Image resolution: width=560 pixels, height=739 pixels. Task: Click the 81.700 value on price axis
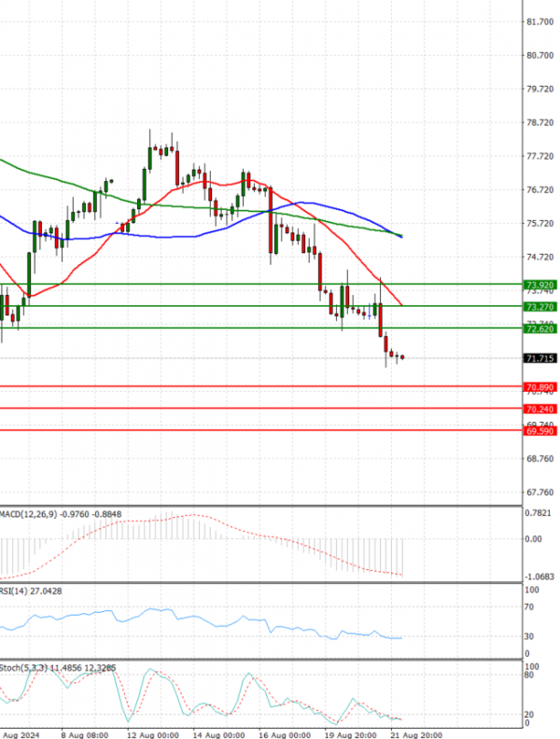click(x=540, y=21)
